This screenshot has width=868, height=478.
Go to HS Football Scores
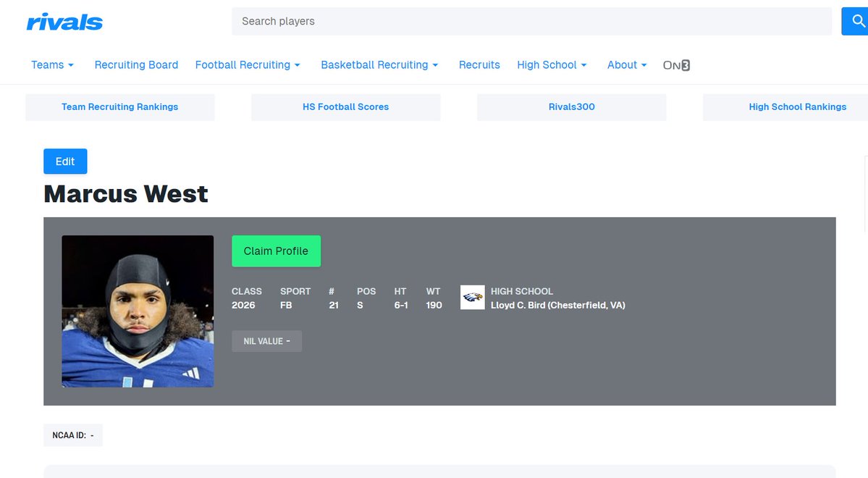click(x=346, y=107)
